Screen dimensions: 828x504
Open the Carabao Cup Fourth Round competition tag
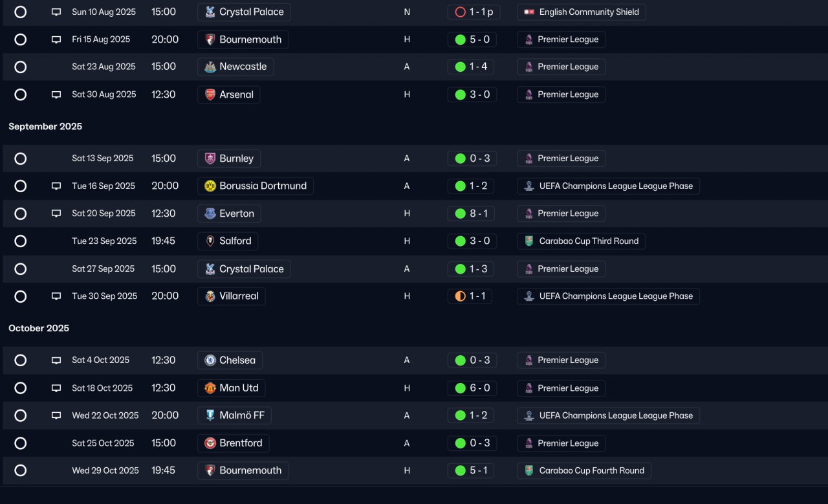[x=584, y=470]
